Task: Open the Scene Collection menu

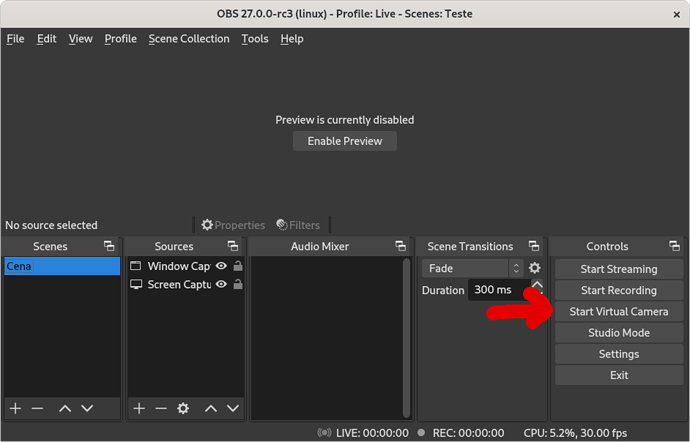Action: pos(189,39)
